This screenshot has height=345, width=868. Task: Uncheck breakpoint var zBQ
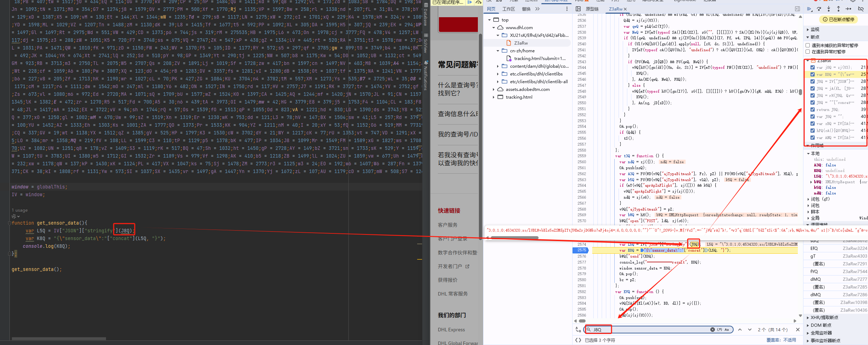813,124
